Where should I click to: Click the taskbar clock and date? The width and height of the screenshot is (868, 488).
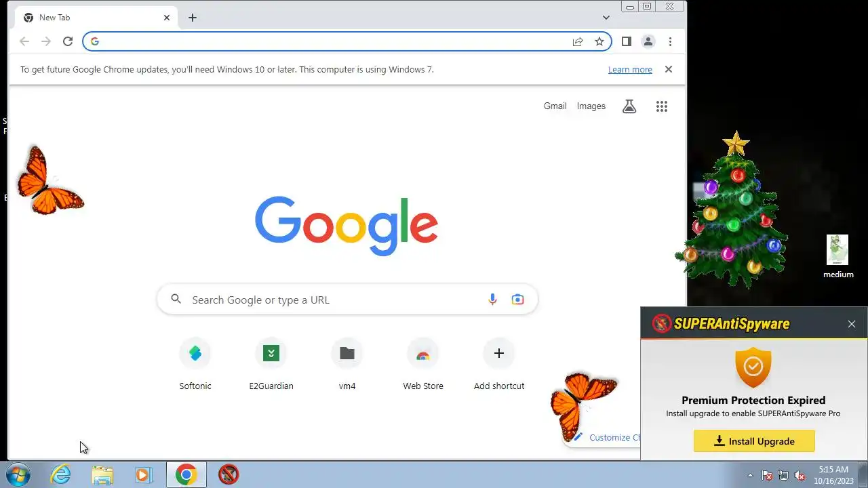coord(833,474)
